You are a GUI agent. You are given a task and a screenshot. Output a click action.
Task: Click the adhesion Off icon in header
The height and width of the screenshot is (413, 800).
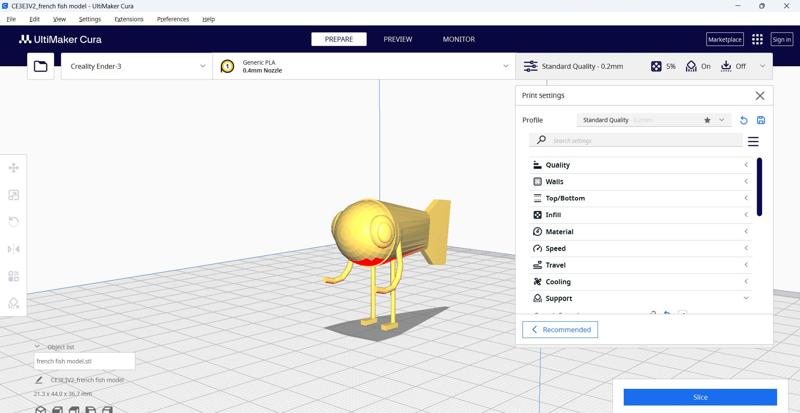tap(726, 66)
